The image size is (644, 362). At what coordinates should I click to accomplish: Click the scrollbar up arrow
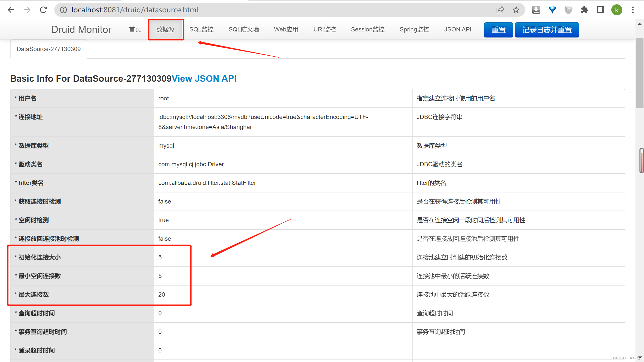640,24
